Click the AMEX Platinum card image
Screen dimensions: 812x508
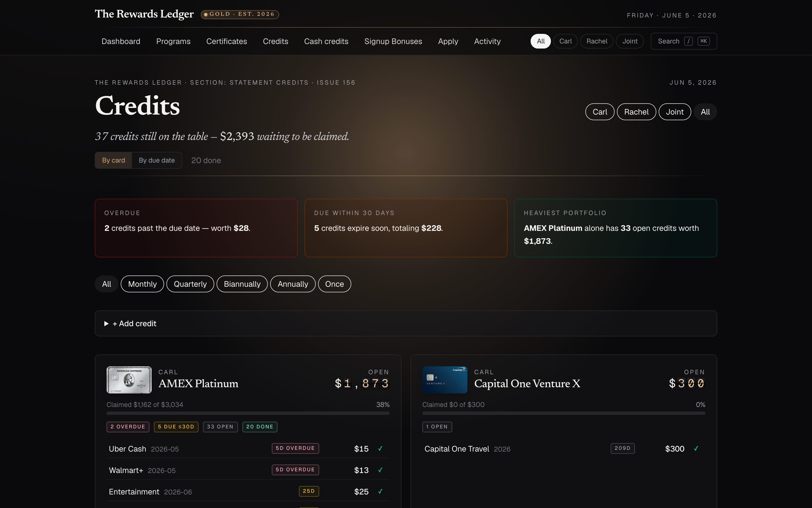pos(129,380)
